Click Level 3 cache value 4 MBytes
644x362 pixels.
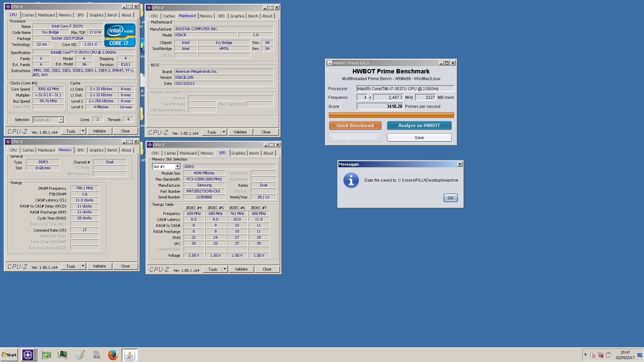pyautogui.click(x=101, y=107)
